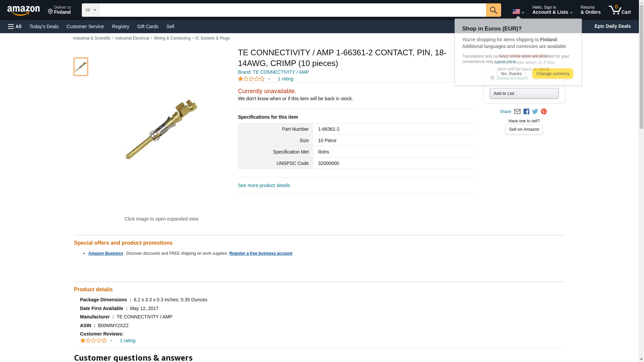Click into the search text field
This screenshot has width=644, height=362.
coord(292,10)
